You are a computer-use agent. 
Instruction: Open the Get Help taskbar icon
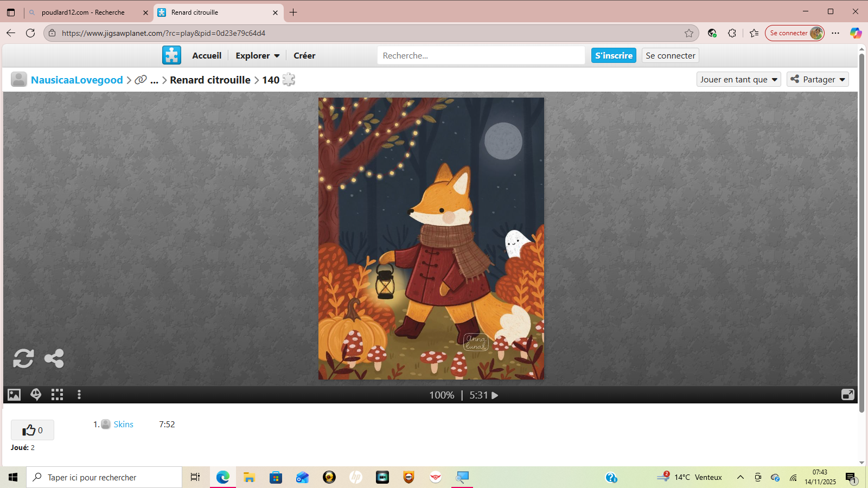click(x=611, y=477)
